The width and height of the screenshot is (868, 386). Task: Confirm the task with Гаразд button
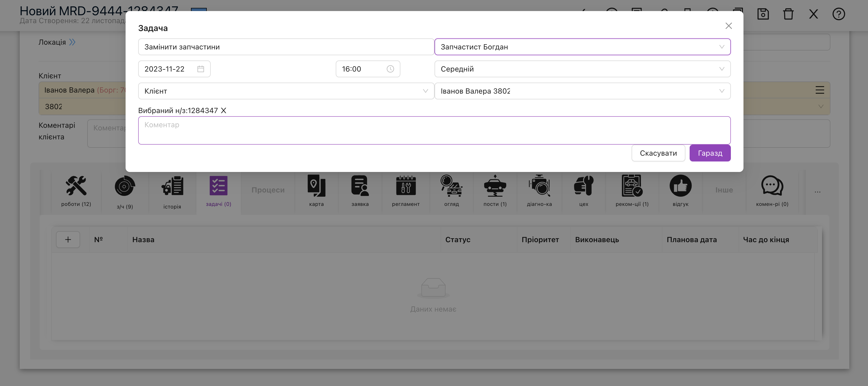coord(710,153)
